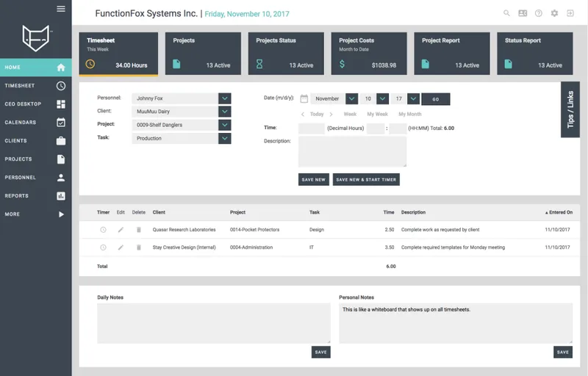Start timer for Pocket Protectors entry
Image resolution: width=588 pixels, height=376 pixels.
coord(103,230)
